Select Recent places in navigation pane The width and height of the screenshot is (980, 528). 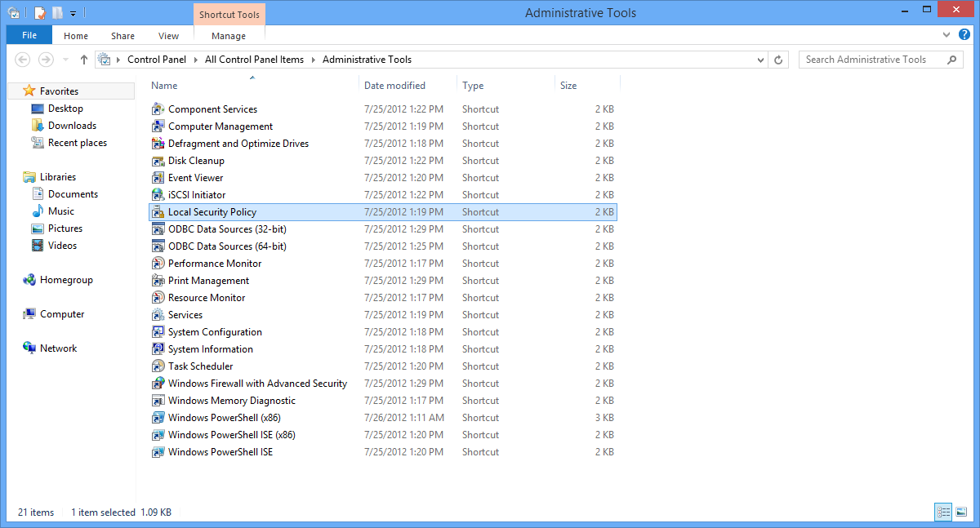(x=77, y=143)
